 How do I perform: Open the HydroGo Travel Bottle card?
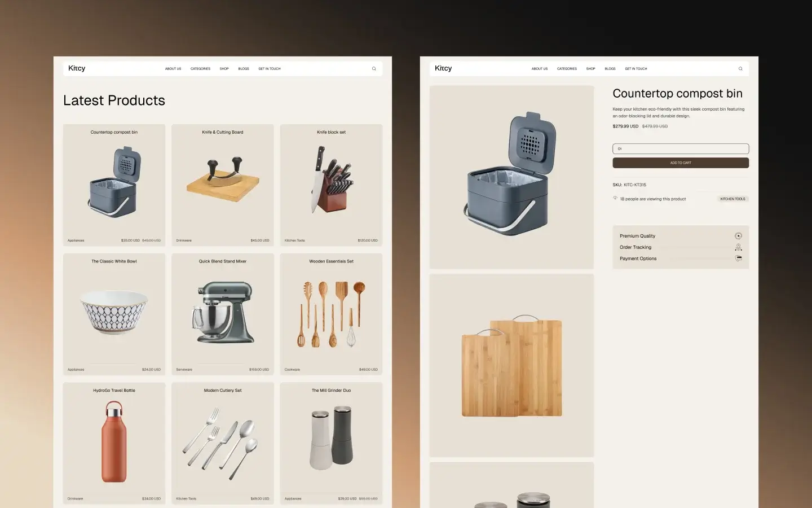point(114,443)
